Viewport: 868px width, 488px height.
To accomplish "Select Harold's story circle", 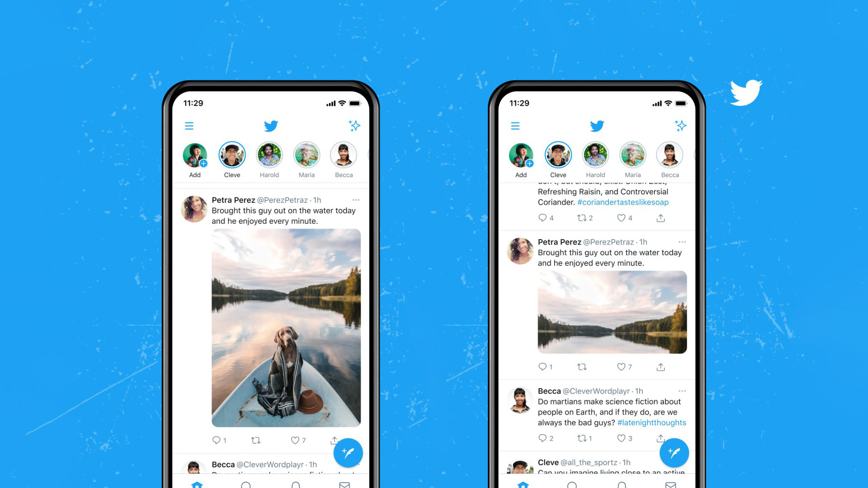I will point(269,156).
